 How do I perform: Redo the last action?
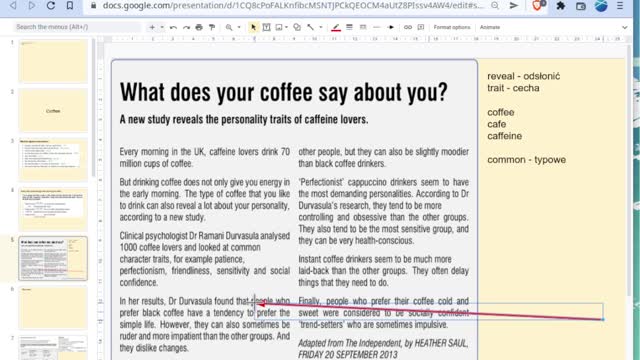pos(187,27)
